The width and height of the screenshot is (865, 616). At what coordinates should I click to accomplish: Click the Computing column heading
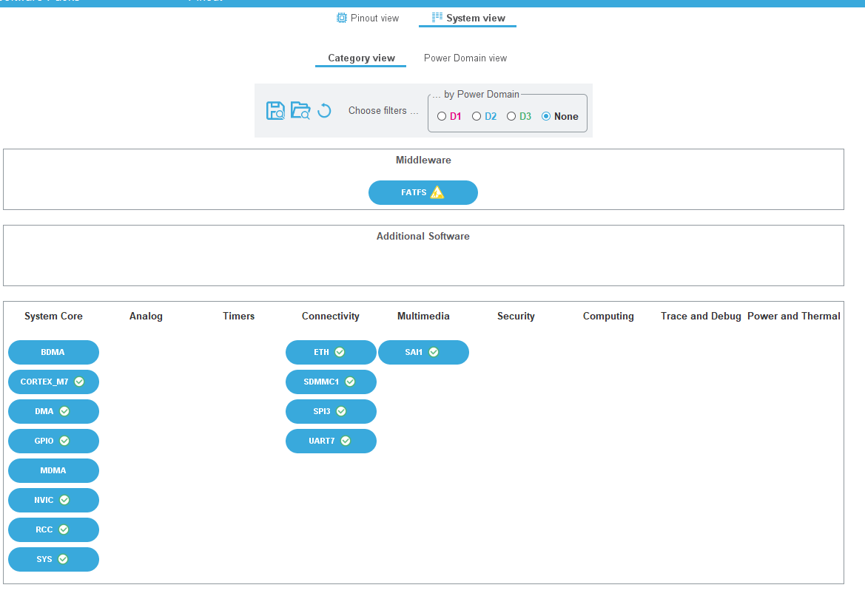click(x=608, y=316)
